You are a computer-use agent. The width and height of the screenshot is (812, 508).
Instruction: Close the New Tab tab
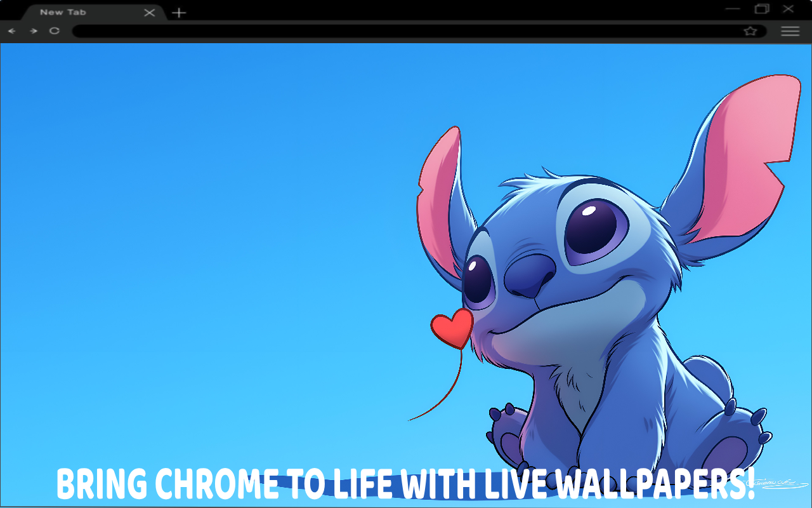(x=150, y=12)
